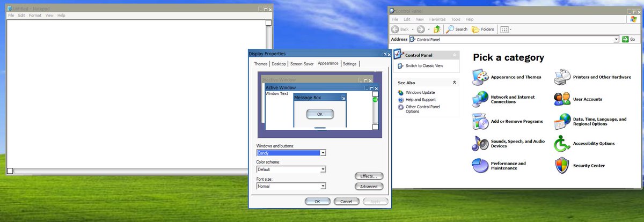Click the Search magnifier toolbar icon
The image size is (644, 222).
[x=450, y=29]
